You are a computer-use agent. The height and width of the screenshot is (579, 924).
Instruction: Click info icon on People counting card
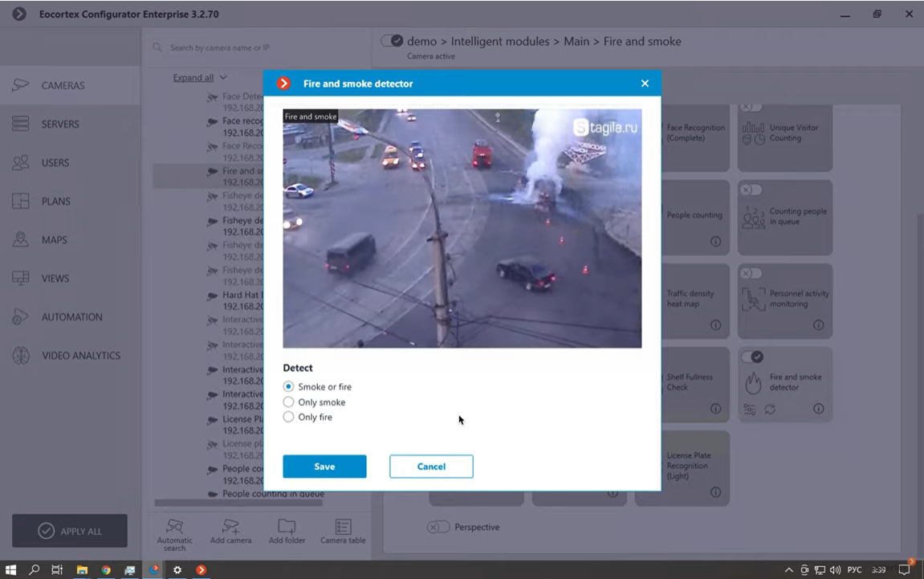point(715,241)
